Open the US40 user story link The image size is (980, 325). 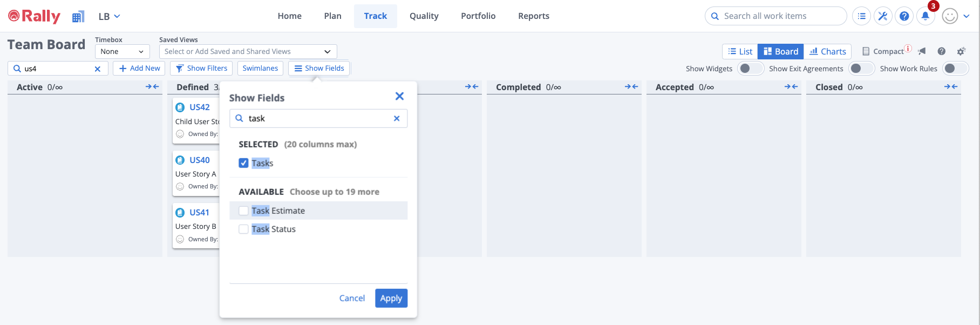(x=200, y=160)
